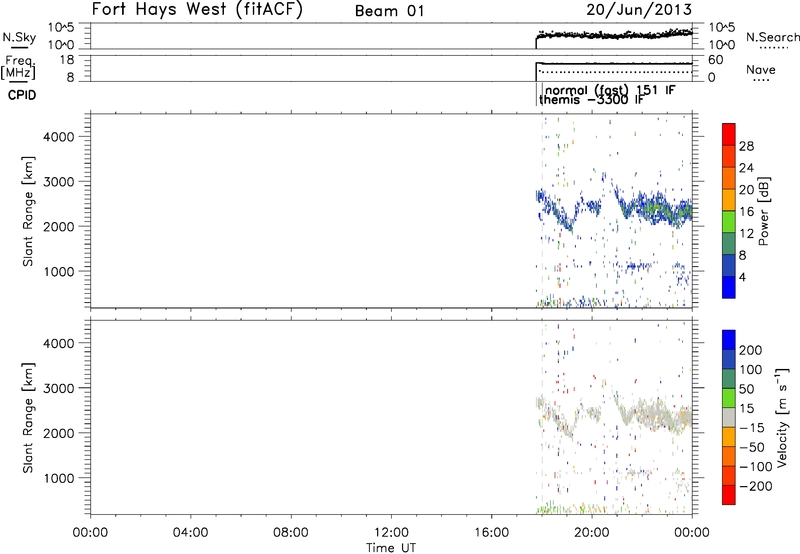The image size is (800, 554).
Task: Click the '2000' range tick in the power panel
Action: pos(58,226)
